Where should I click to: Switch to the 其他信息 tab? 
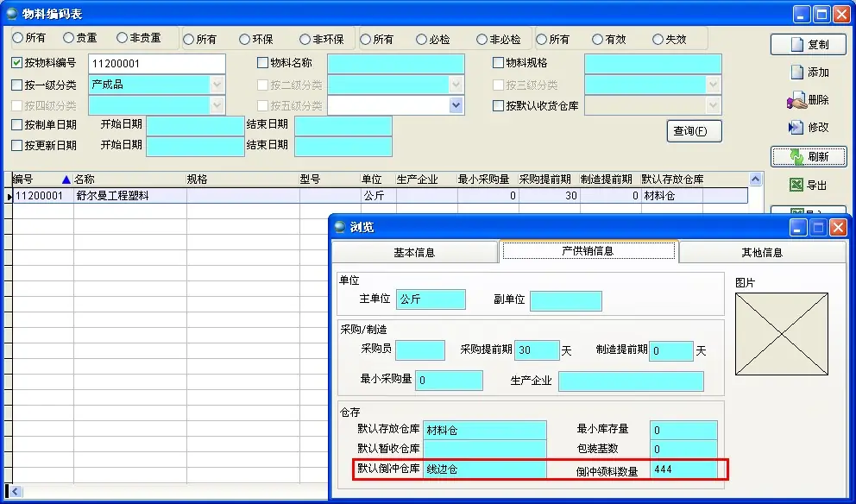(761, 253)
